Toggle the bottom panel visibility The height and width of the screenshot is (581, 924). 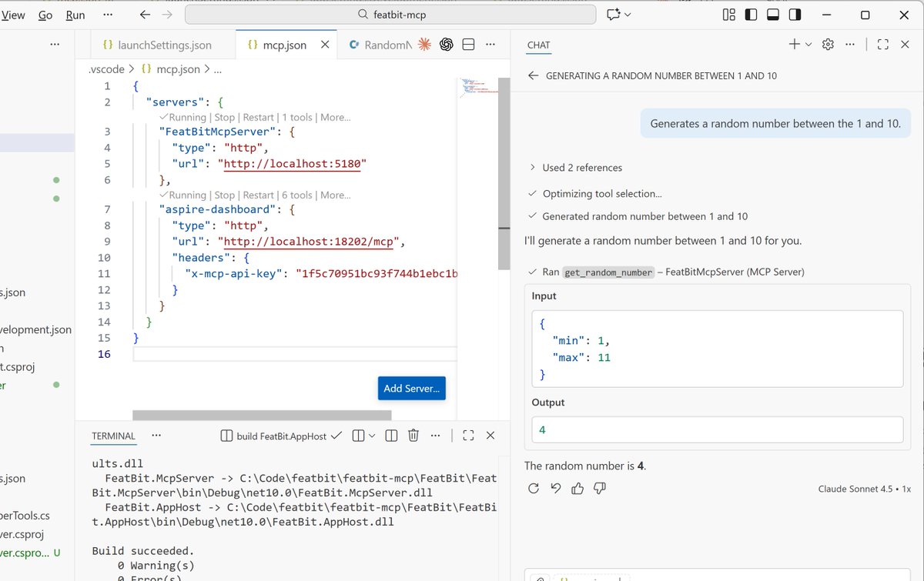774,15
